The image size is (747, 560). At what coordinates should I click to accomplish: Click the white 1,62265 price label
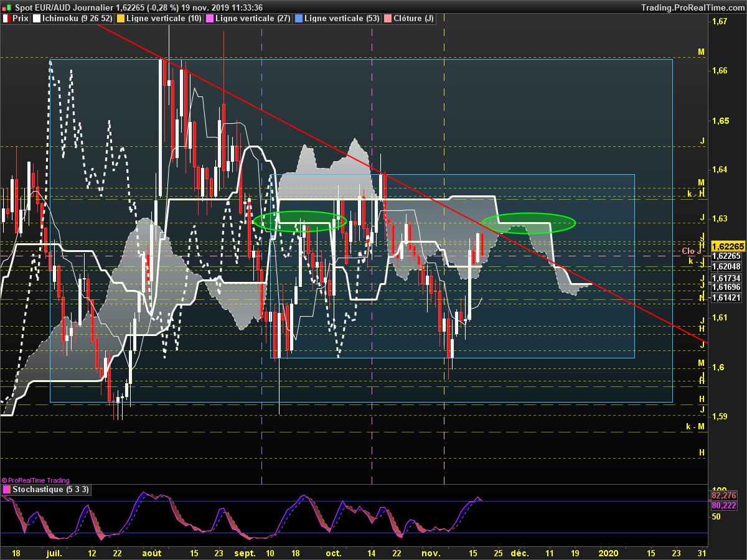point(725,256)
